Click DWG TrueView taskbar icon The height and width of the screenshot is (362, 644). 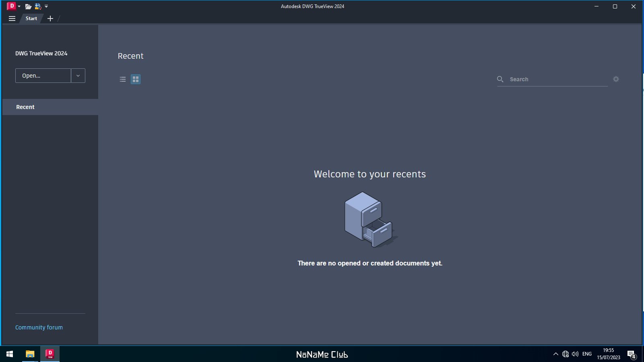coord(50,354)
